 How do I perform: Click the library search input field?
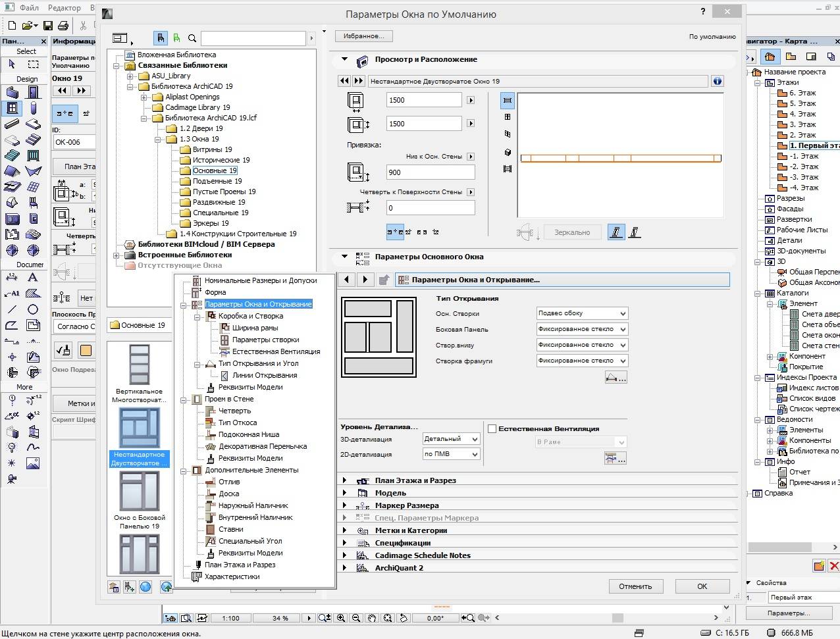[x=252, y=39]
